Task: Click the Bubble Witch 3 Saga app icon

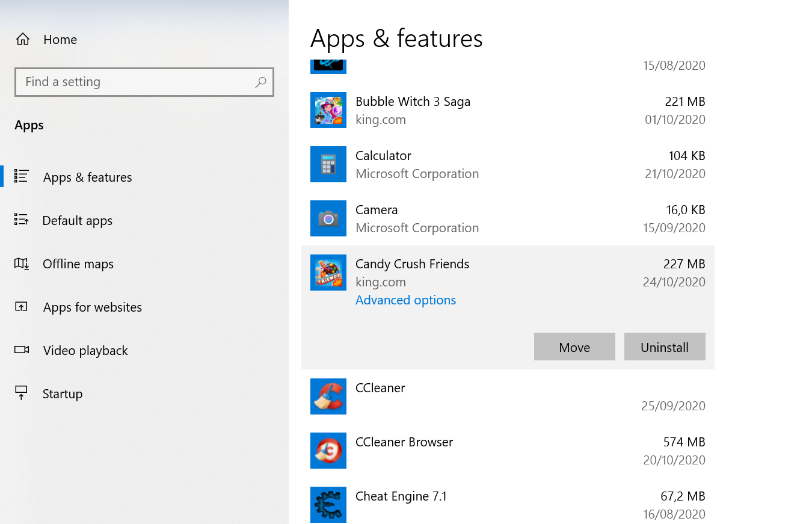Action: pos(328,110)
